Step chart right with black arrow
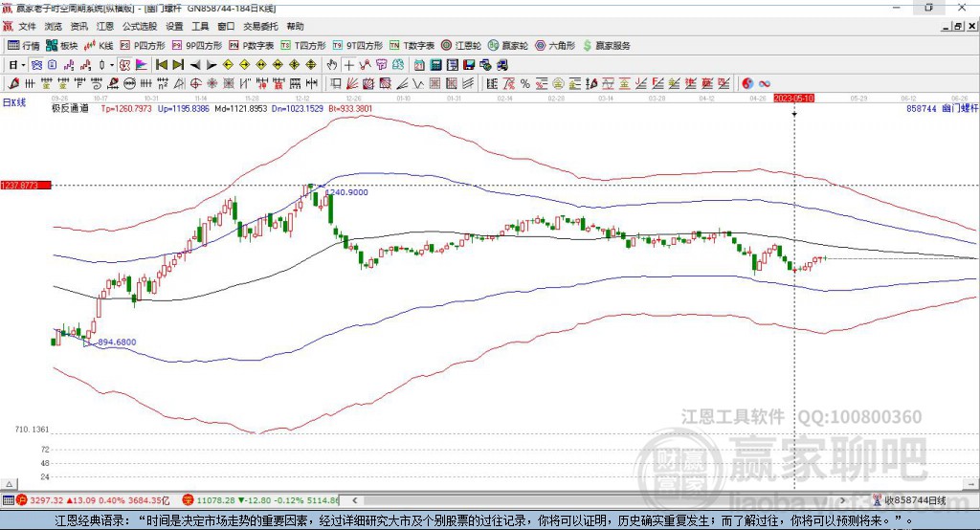Viewport: 980px width, 530px height. click(x=212, y=65)
